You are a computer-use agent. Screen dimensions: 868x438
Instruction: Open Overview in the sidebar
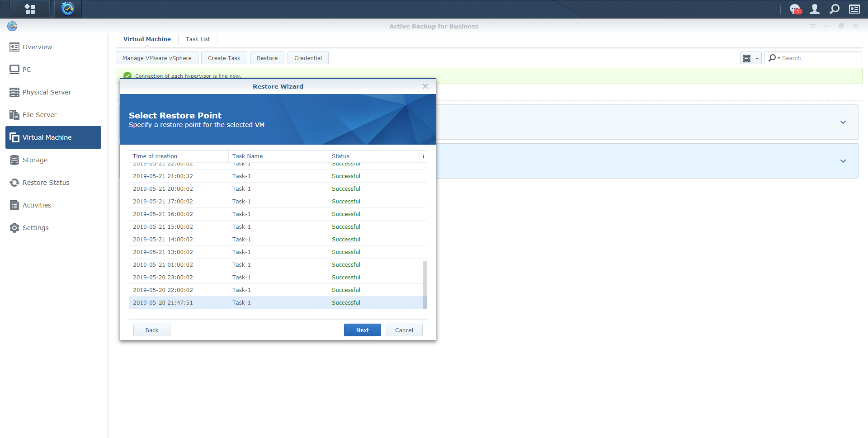pyautogui.click(x=53, y=47)
